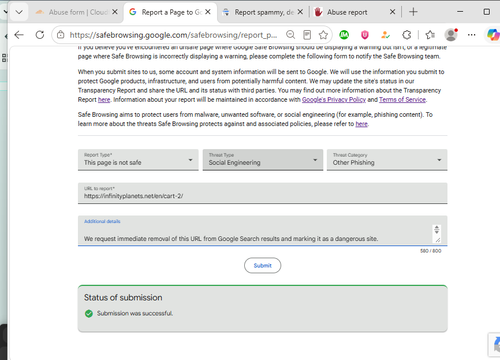Open the Transparency Report here link

click(104, 100)
